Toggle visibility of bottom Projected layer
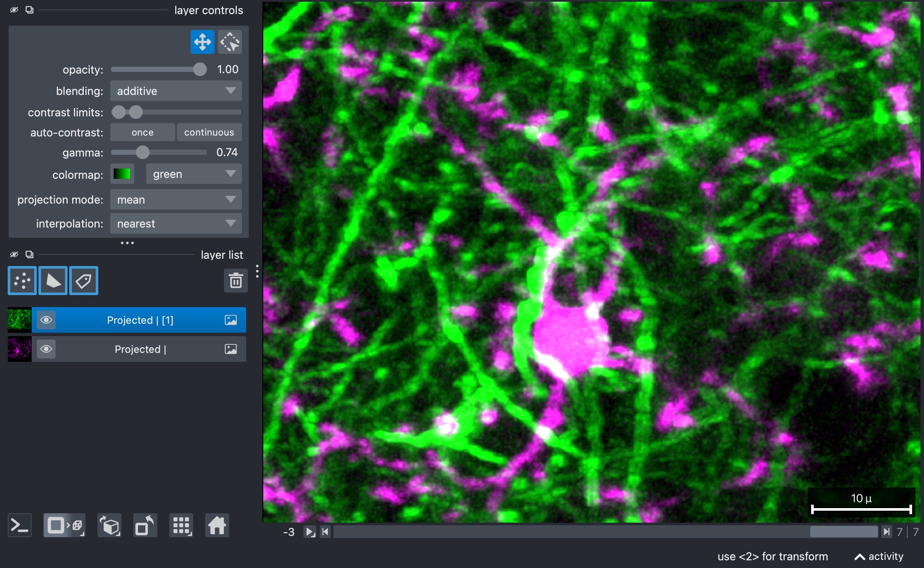Image resolution: width=924 pixels, height=568 pixels. pyautogui.click(x=46, y=349)
